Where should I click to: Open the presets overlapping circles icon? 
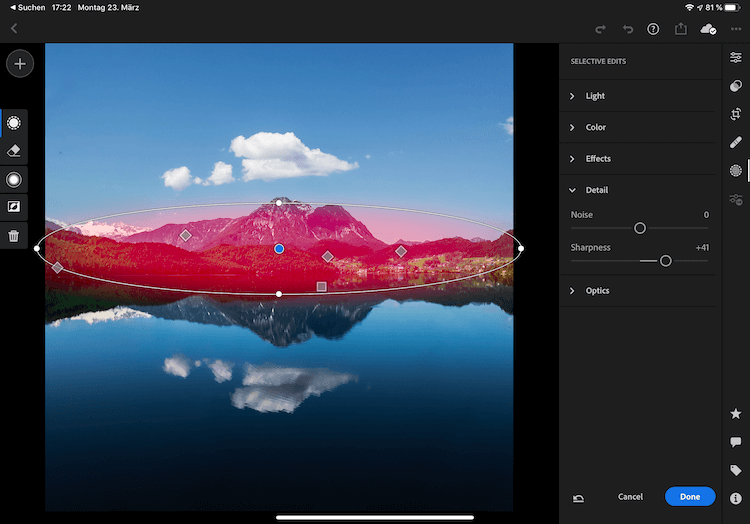coord(736,86)
